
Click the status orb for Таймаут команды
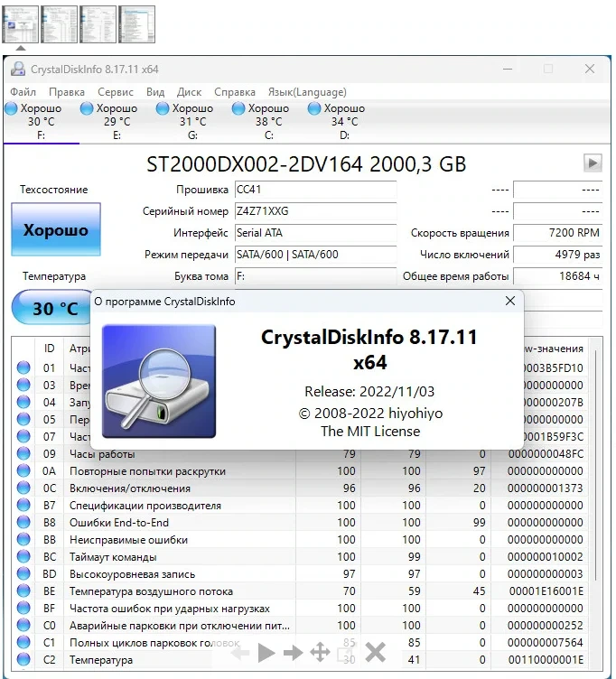click(23, 556)
